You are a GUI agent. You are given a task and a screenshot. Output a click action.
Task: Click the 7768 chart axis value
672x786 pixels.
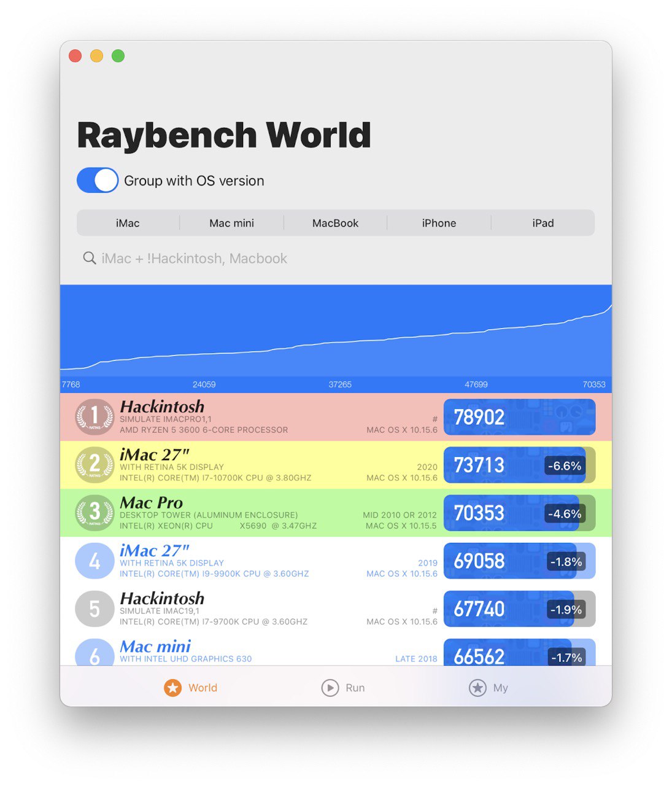pos(71,384)
